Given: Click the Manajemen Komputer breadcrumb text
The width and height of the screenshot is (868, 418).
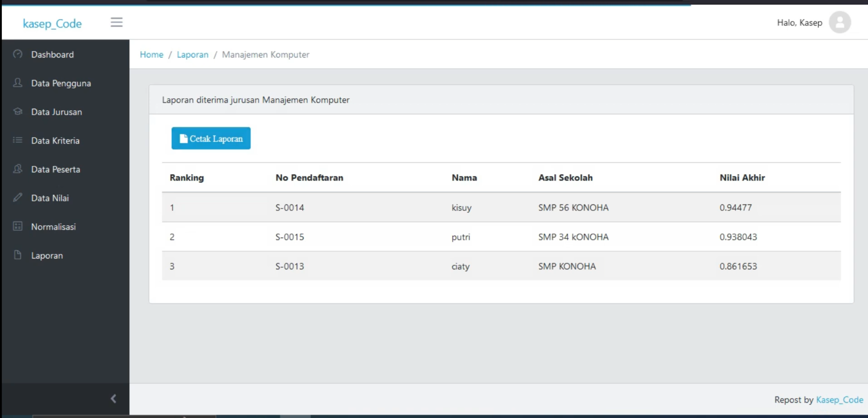Looking at the screenshot, I should [x=266, y=54].
